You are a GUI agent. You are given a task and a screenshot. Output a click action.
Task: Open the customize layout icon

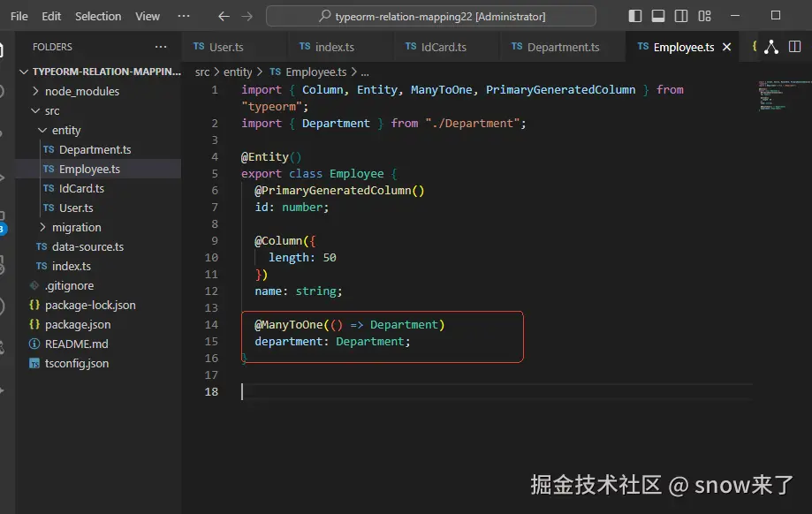click(704, 16)
